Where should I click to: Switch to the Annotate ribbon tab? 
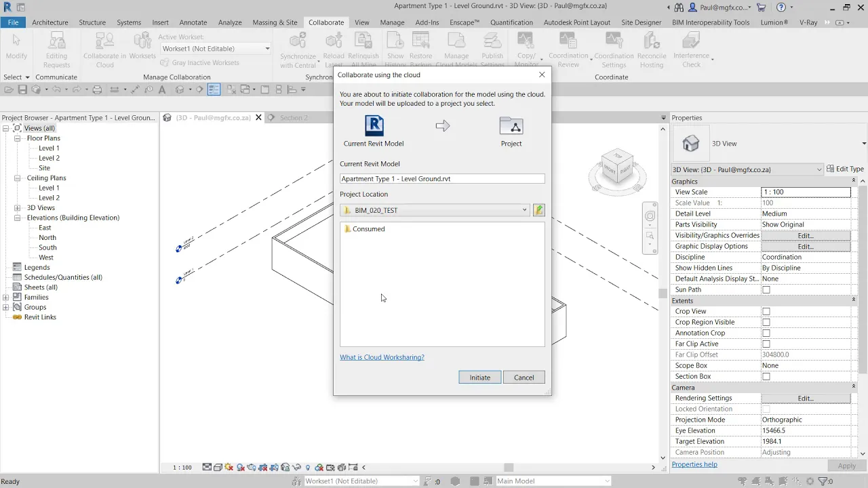coord(193,22)
